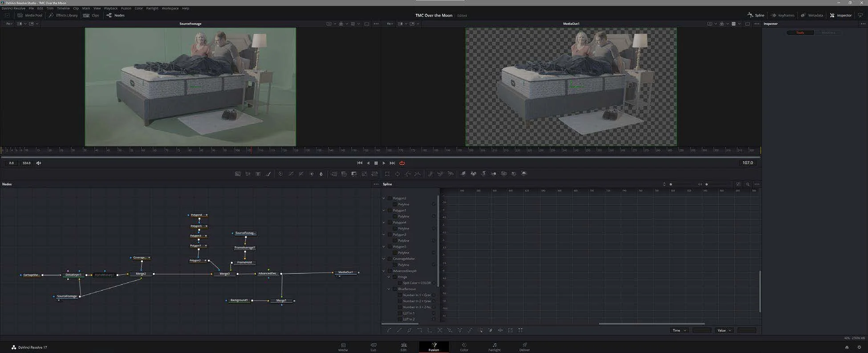Open the Effects Library panel
This screenshot has width=868, height=353.
point(63,15)
